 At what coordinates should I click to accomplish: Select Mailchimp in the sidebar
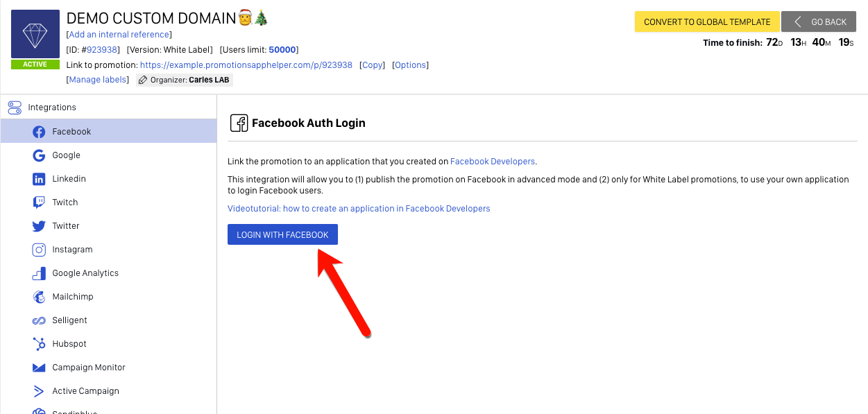coord(109,297)
